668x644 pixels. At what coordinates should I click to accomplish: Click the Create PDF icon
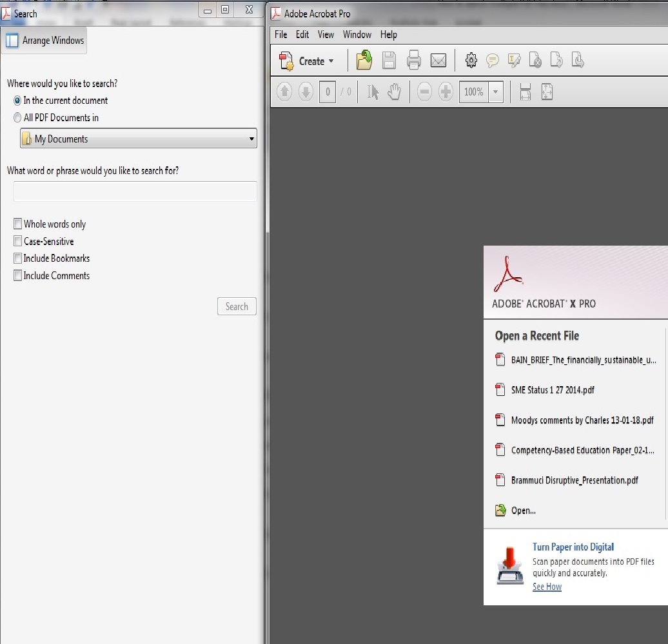click(286, 61)
